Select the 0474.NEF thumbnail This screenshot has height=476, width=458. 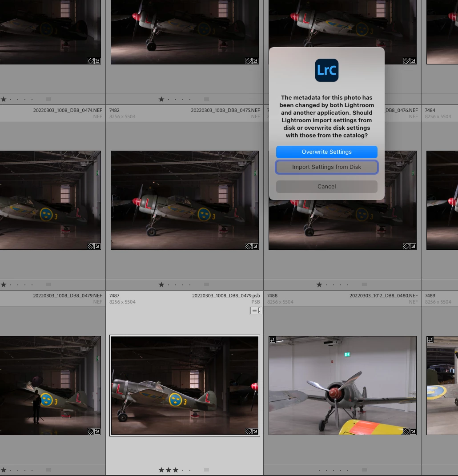50,200
